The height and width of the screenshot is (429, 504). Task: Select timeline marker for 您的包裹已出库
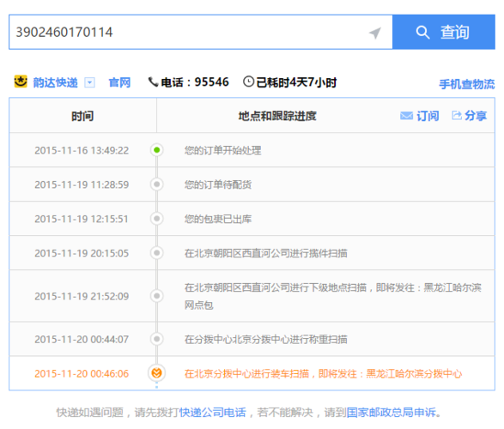157,219
